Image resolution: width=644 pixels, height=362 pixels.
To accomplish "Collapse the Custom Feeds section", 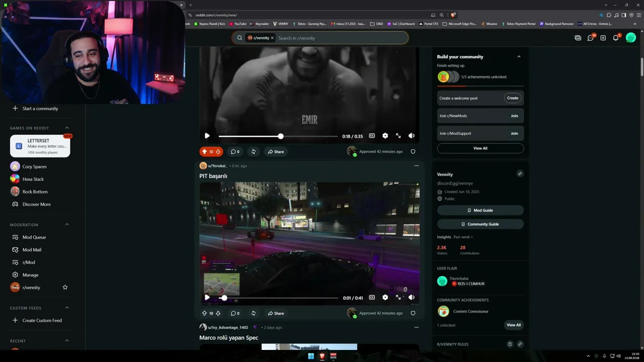I will click(67, 308).
